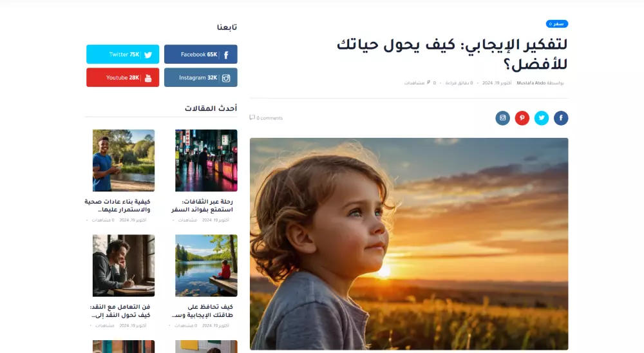Viewport: 644px width, 353px height.
Task: Share article via round Pinterest icon
Action: pos(522,118)
